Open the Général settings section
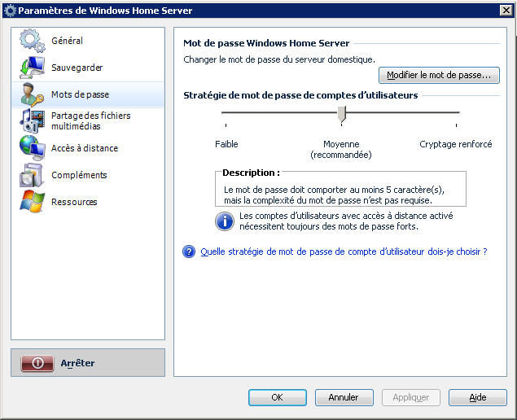Viewport: 517px width, 420px height. 88,41
